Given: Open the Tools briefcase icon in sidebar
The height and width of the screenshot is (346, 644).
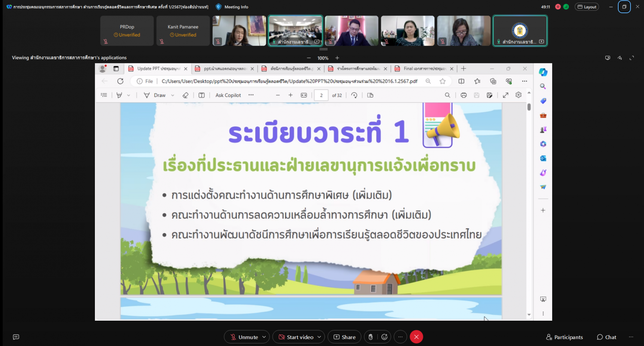Looking at the screenshot, I should [x=543, y=115].
